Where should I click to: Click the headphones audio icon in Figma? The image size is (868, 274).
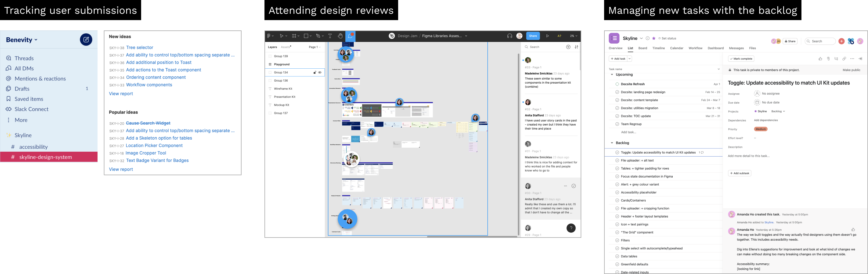pos(509,36)
